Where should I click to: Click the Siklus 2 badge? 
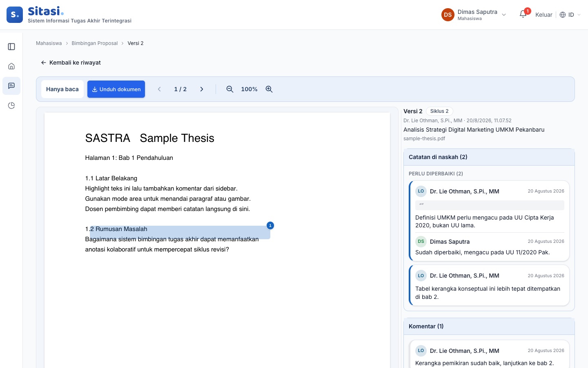pos(439,111)
